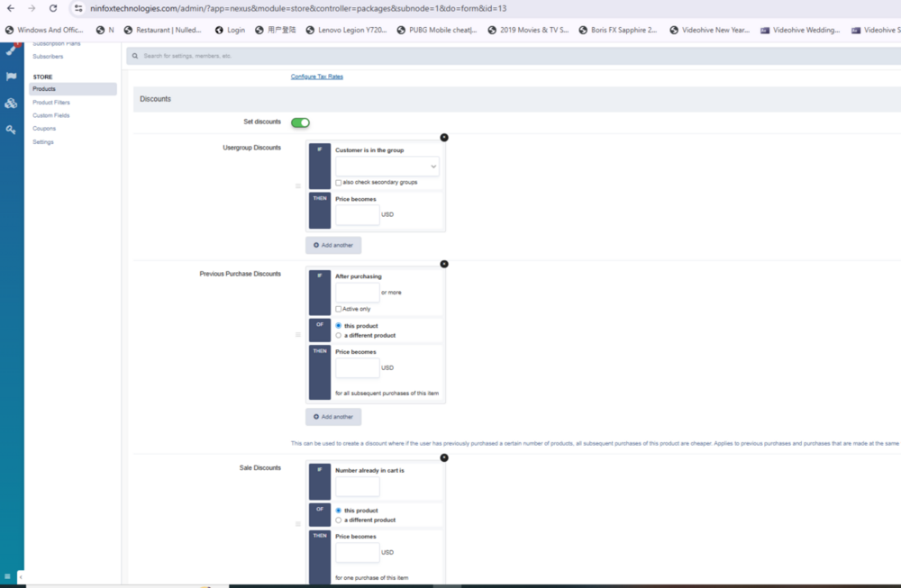This screenshot has height=588, width=901.
Task: Open Product Filters in the Store menu
Action: tap(51, 103)
